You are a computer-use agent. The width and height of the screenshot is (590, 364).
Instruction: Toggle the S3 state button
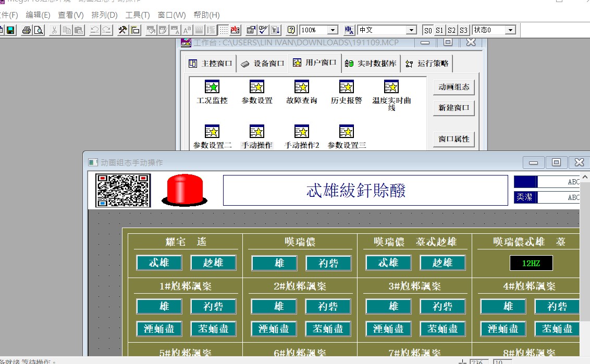tap(463, 30)
